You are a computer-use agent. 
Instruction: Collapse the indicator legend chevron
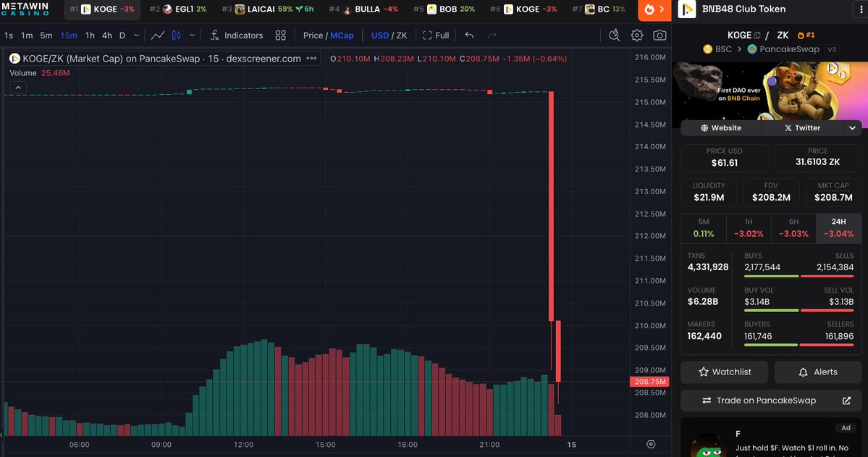point(17,88)
